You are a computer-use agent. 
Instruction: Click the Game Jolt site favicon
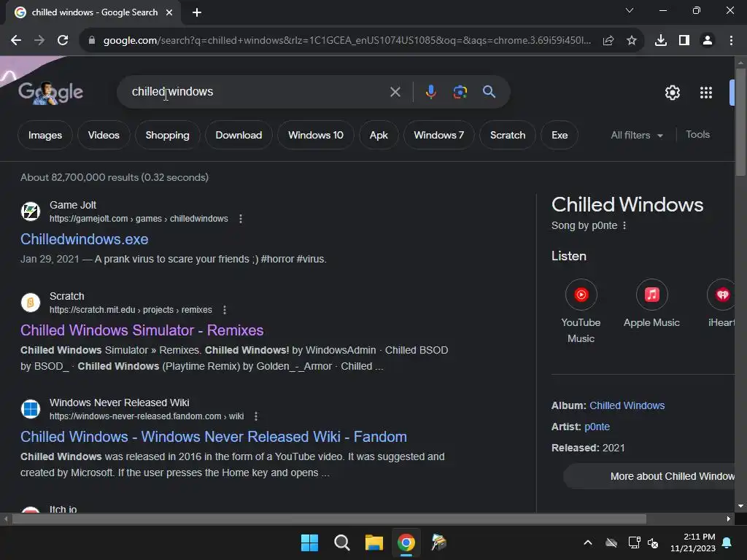pyautogui.click(x=31, y=211)
